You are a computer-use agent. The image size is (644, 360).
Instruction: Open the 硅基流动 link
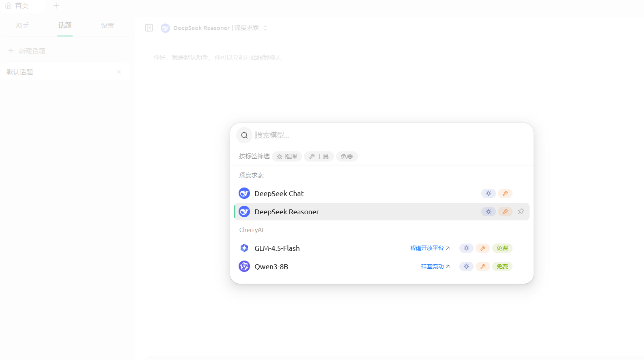(x=435, y=267)
